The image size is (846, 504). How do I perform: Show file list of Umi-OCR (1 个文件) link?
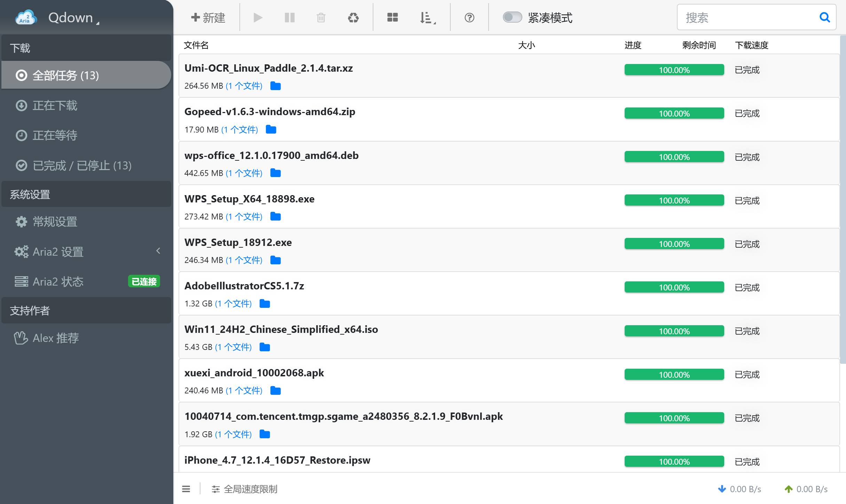coord(244,86)
